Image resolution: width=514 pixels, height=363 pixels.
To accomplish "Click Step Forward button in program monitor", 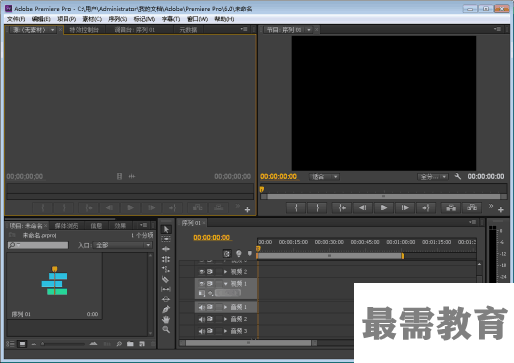I will point(405,208).
